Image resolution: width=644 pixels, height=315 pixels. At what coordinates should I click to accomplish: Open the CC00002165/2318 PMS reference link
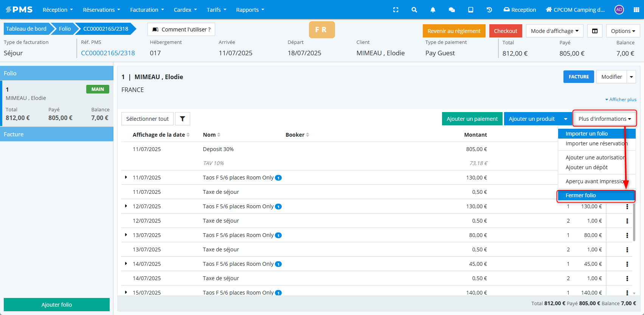click(x=108, y=53)
